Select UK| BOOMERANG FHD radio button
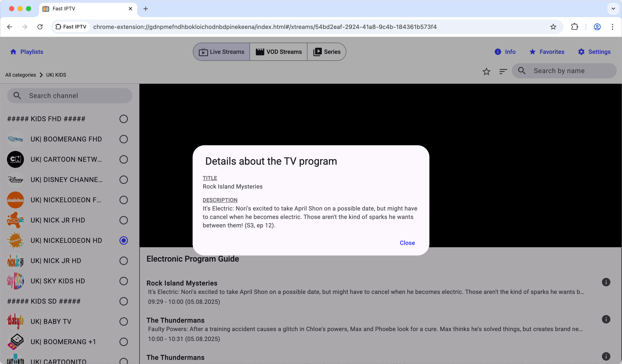The height and width of the screenshot is (364, 622). 123,139
